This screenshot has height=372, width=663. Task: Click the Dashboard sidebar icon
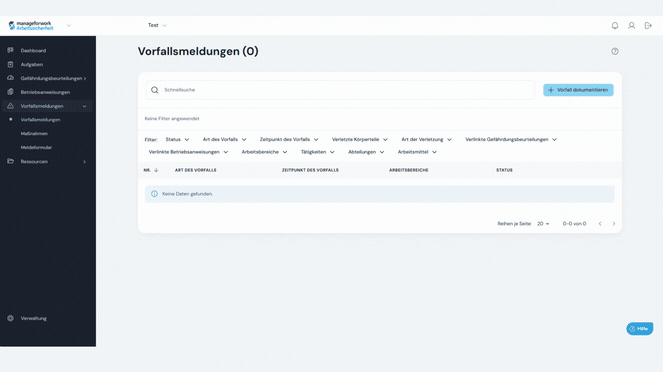(11, 50)
